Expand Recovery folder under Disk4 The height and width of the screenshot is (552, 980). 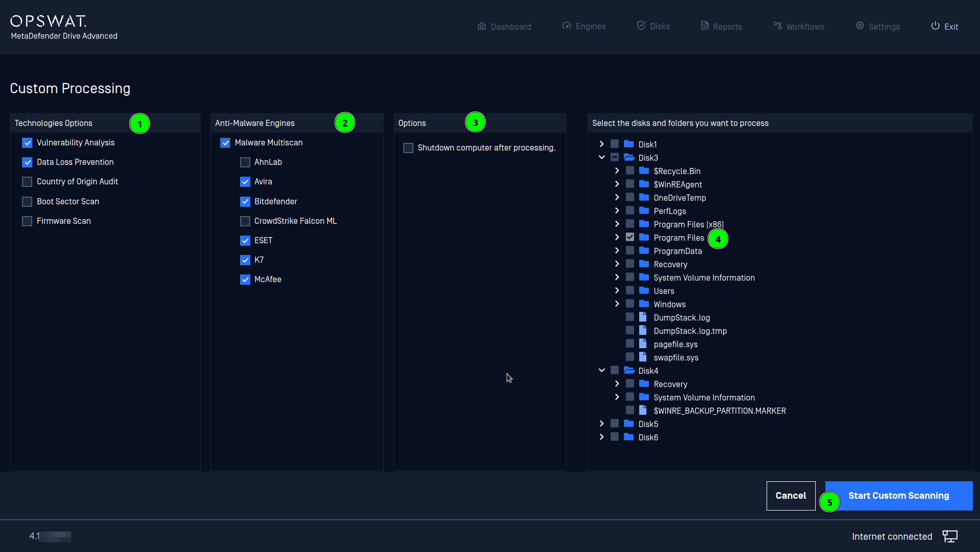click(x=617, y=384)
